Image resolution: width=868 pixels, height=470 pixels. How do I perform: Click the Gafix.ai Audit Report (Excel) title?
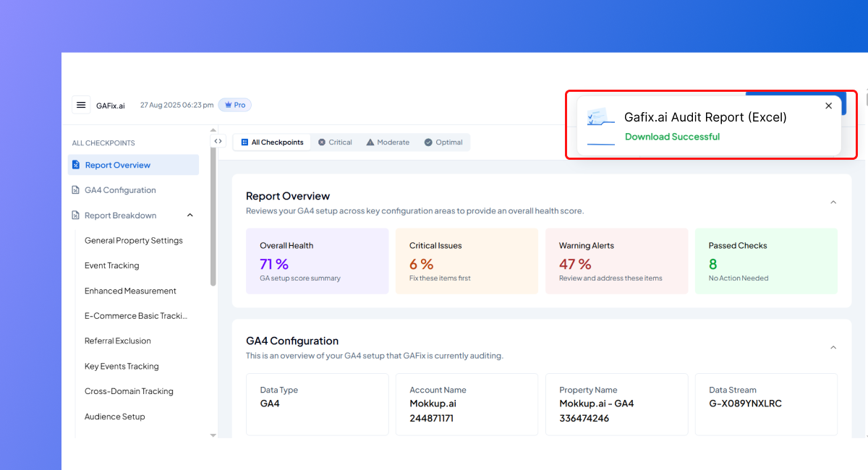click(705, 117)
